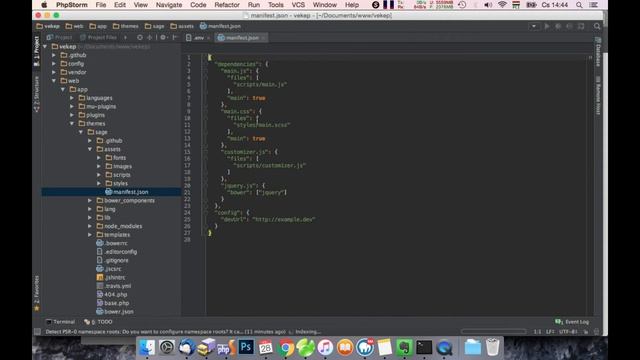This screenshot has width=640, height=360.
Task: Expand the languages folder
Action: 72,98
